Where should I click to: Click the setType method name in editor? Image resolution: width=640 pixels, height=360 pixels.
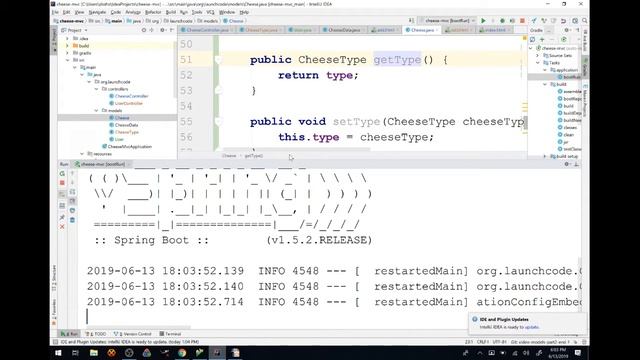[x=356, y=122]
